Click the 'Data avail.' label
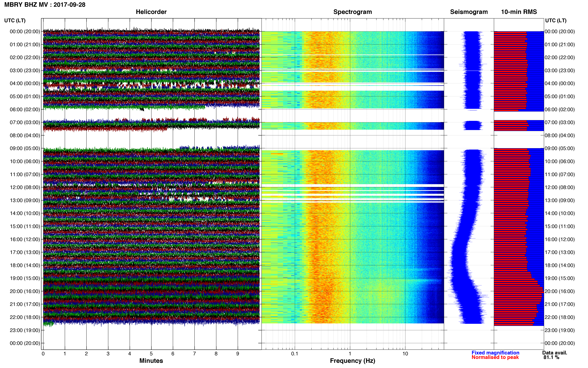The image size is (588, 368). (555, 353)
